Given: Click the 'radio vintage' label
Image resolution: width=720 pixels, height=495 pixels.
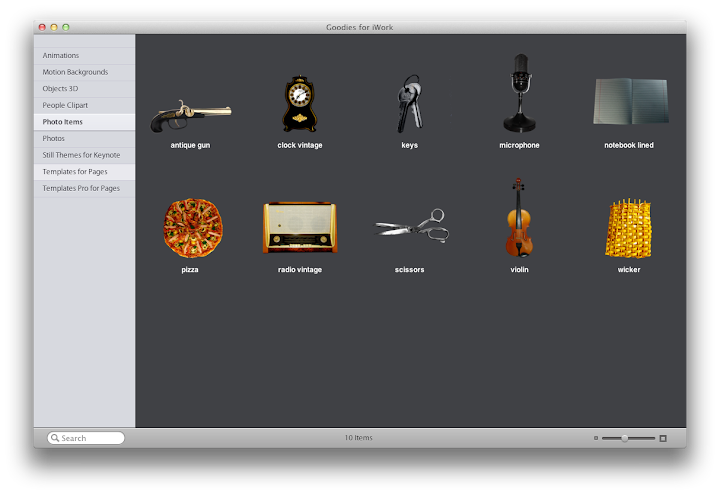Looking at the screenshot, I should tap(300, 270).
